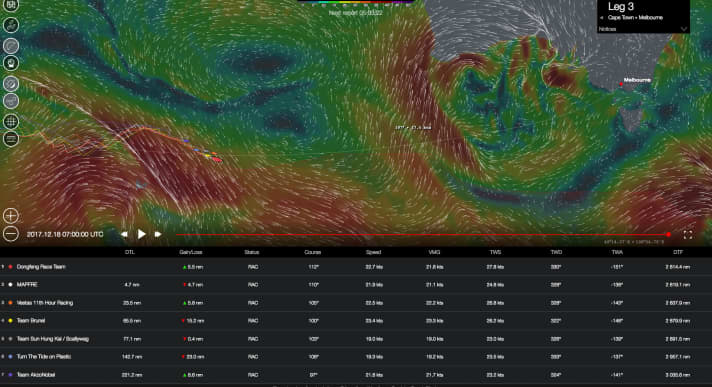Click the green gain arrow in AkzoNobel row

click(184, 375)
